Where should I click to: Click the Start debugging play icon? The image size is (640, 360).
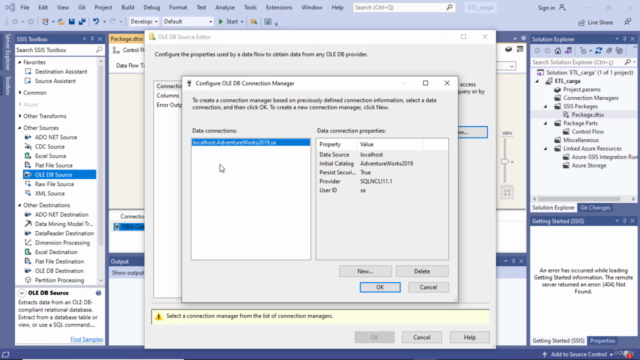point(221,22)
